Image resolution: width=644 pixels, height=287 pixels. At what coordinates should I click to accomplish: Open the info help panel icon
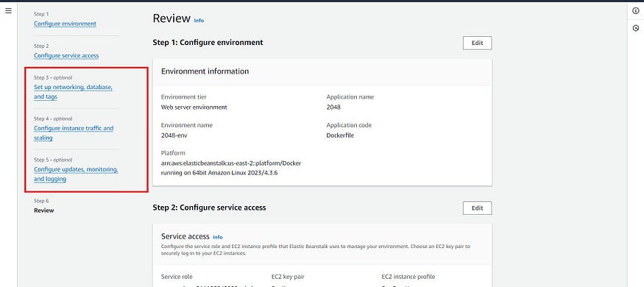pyautogui.click(x=636, y=11)
